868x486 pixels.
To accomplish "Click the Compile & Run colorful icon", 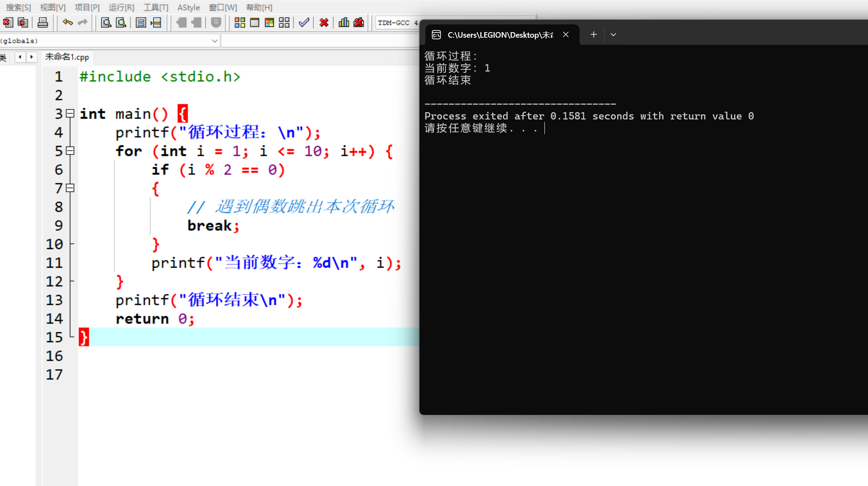I will (x=269, y=23).
